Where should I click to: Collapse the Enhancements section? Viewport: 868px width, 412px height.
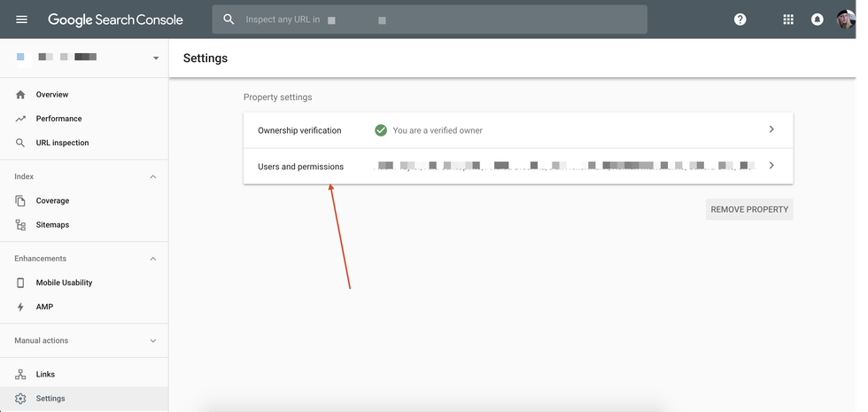click(152, 259)
